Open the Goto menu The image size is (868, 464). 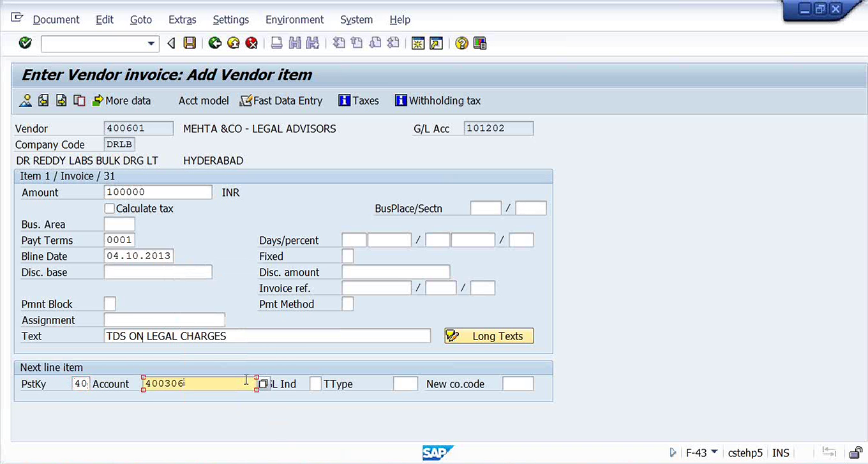[141, 20]
